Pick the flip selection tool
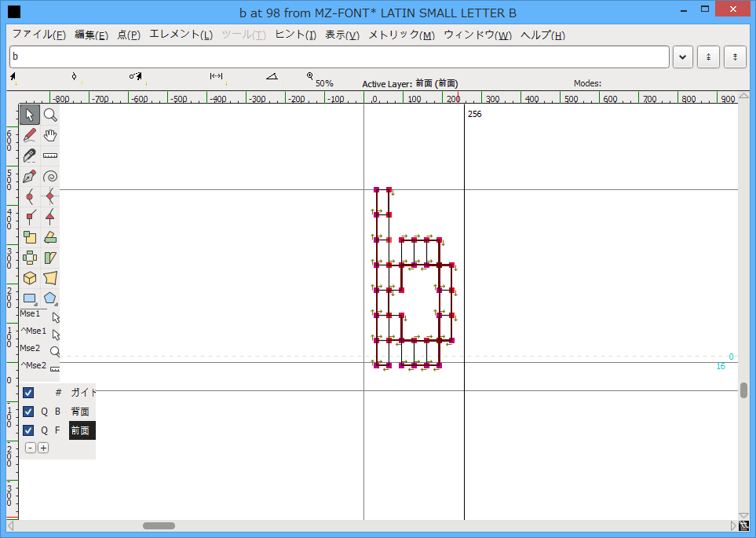 [x=29, y=258]
